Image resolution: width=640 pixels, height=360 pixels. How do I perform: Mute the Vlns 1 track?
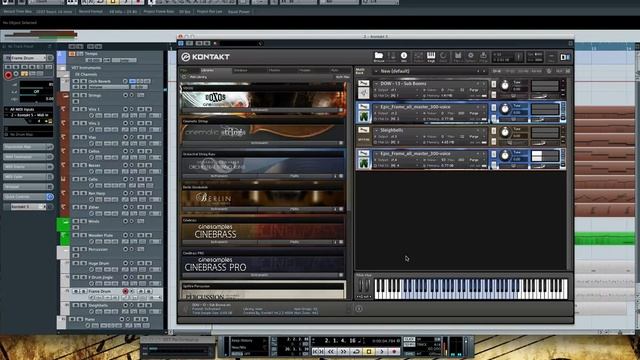click(76, 109)
